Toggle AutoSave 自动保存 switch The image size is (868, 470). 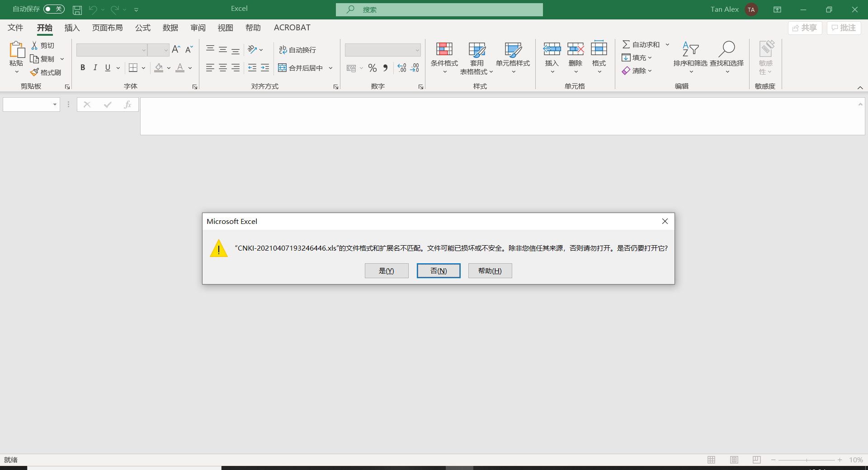pos(54,9)
